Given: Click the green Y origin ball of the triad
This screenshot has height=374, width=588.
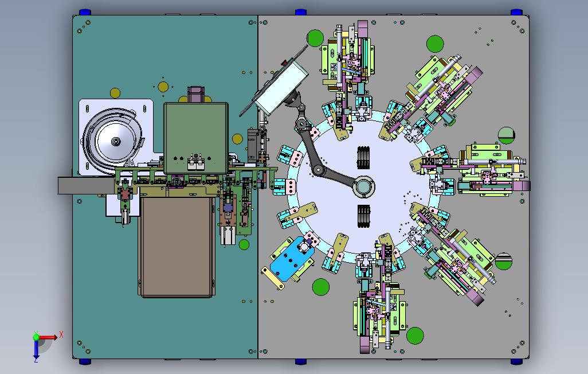Looking at the screenshot, I should [36, 337].
